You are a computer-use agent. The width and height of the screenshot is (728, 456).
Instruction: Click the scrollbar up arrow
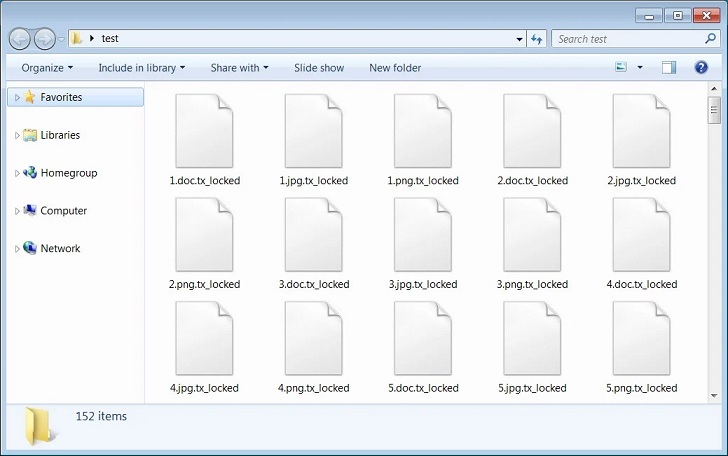(714, 89)
